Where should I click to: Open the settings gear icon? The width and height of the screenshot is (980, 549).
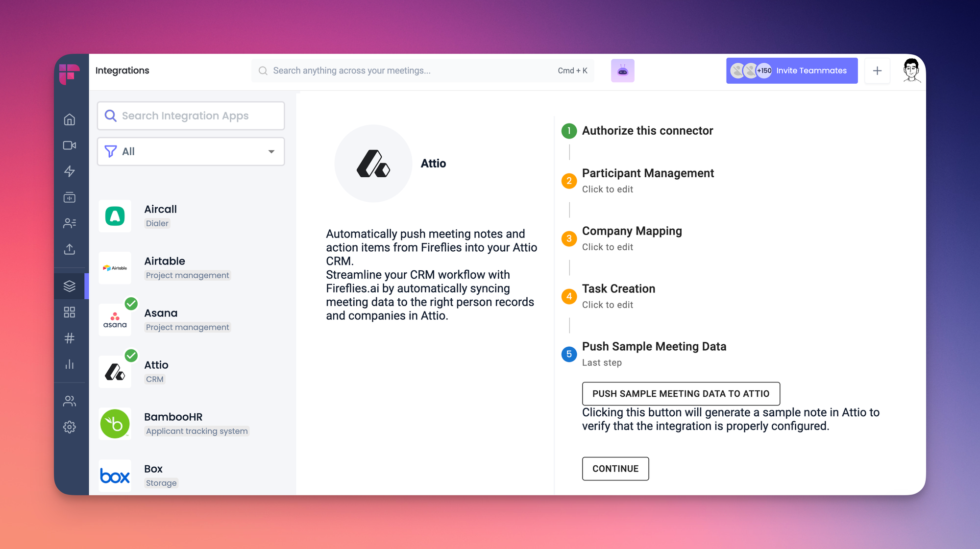pyautogui.click(x=70, y=427)
